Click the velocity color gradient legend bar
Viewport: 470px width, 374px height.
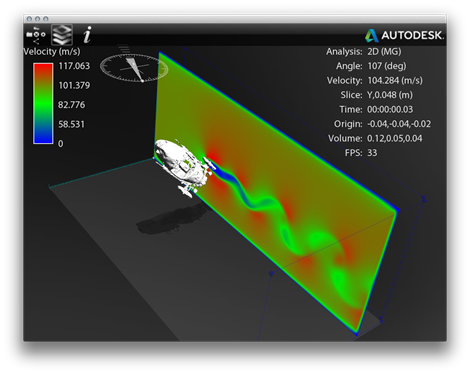click(x=43, y=104)
